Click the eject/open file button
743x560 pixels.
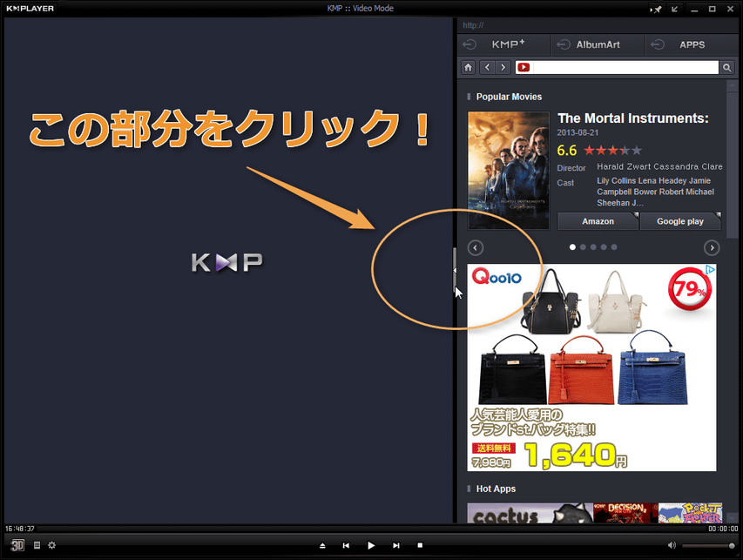click(x=322, y=545)
